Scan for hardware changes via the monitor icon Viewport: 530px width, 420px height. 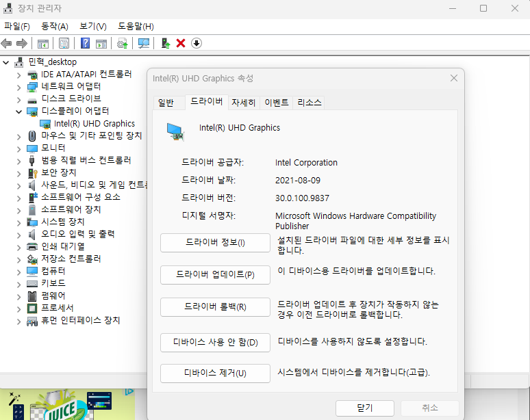[144, 43]
